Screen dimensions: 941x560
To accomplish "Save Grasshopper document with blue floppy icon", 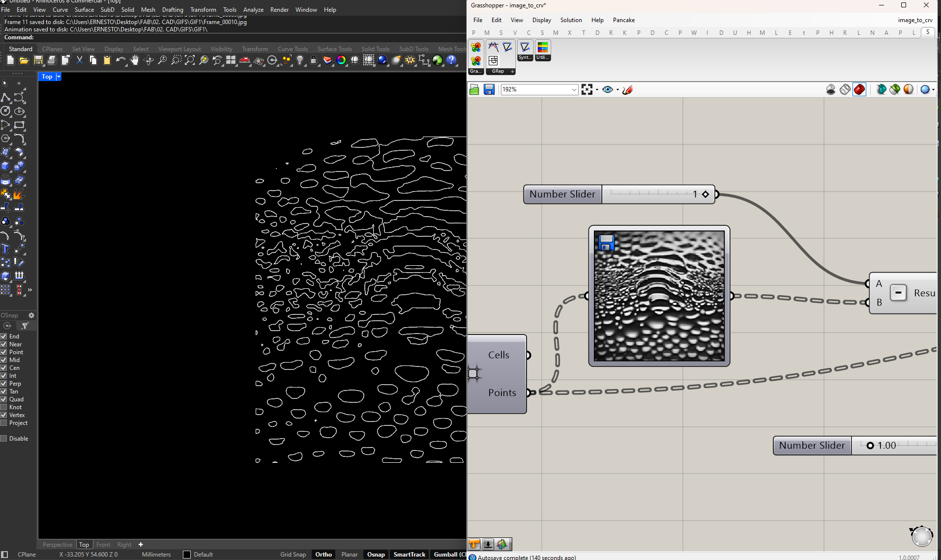I will tap(489, 89).
